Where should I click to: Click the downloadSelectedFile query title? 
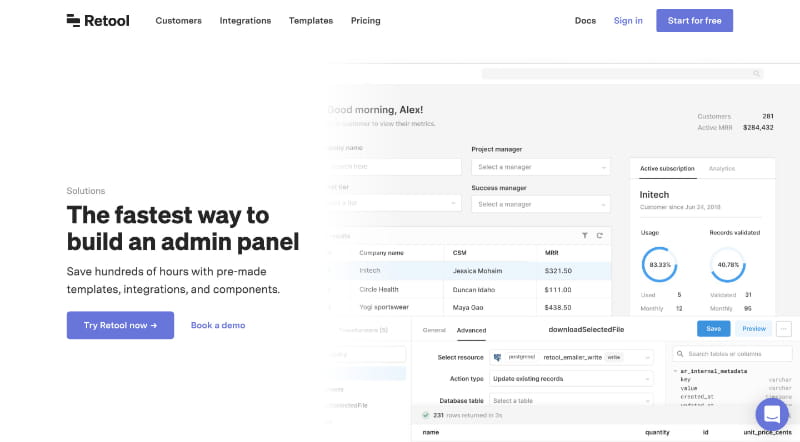[x=586, y=329]
